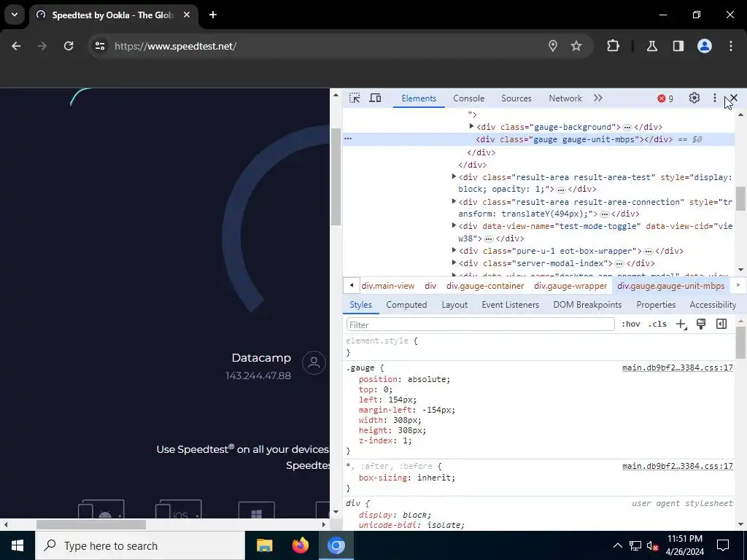
Task: Expand the test-mode-toggle div node
Action: (454, 226)
